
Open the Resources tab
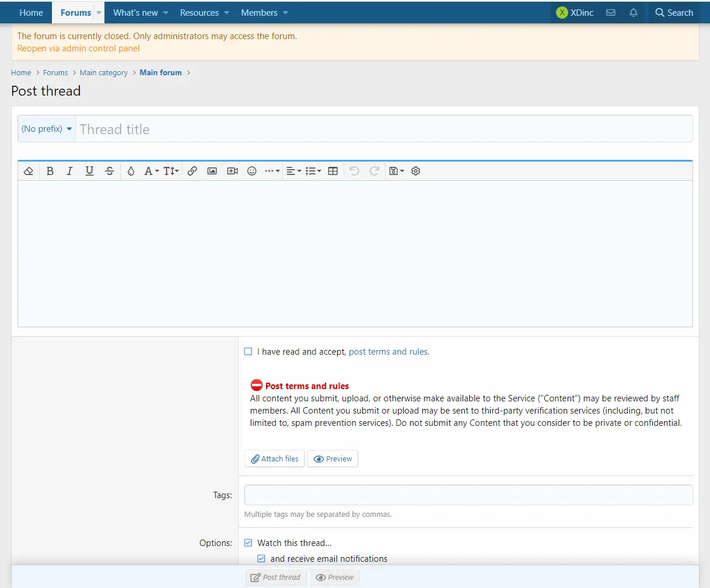coord(199,12)
